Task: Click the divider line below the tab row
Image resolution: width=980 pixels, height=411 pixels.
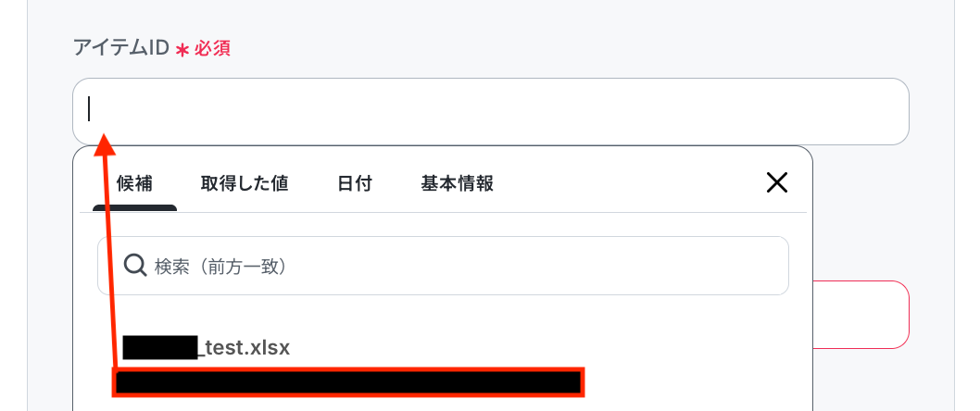Action: (443, 212)
